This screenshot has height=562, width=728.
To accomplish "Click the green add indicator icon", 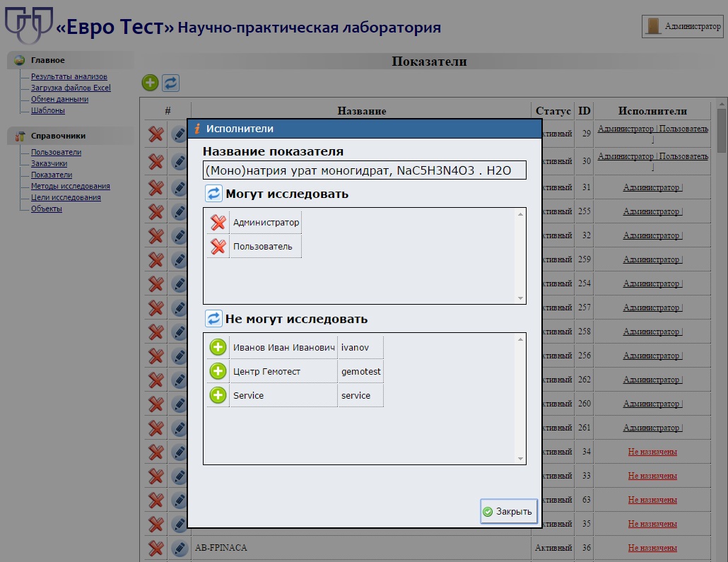I will tap(150, 83).
